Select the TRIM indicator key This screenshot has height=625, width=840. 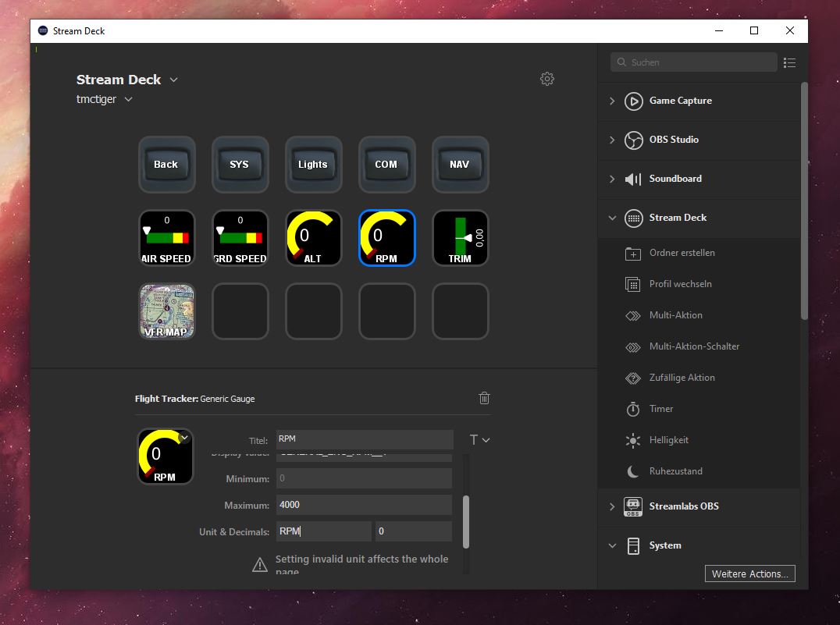pos(460,238)
